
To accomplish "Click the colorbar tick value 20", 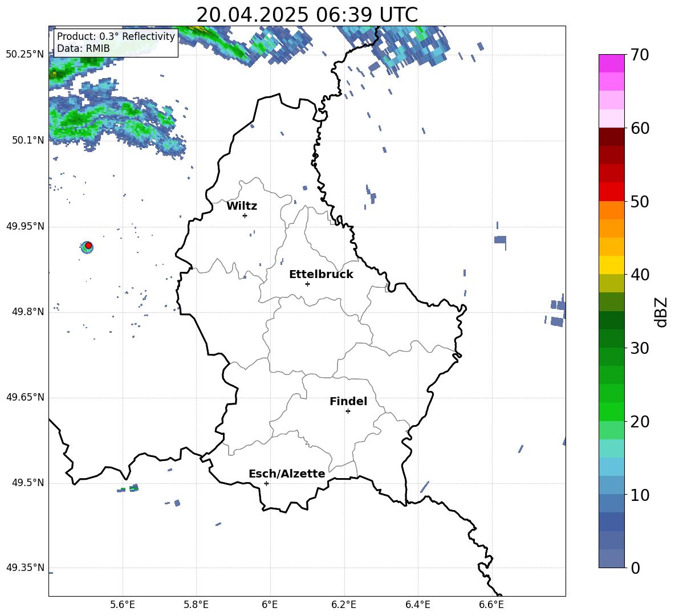I will (640, 422).
